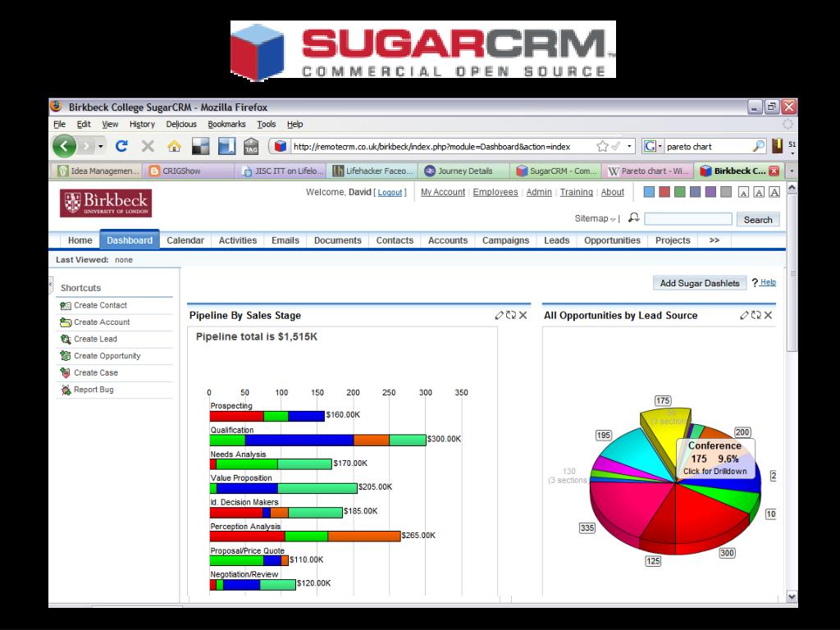Click the Firefox back arrow button
This screenshot has height=630, width=840.
64,146
